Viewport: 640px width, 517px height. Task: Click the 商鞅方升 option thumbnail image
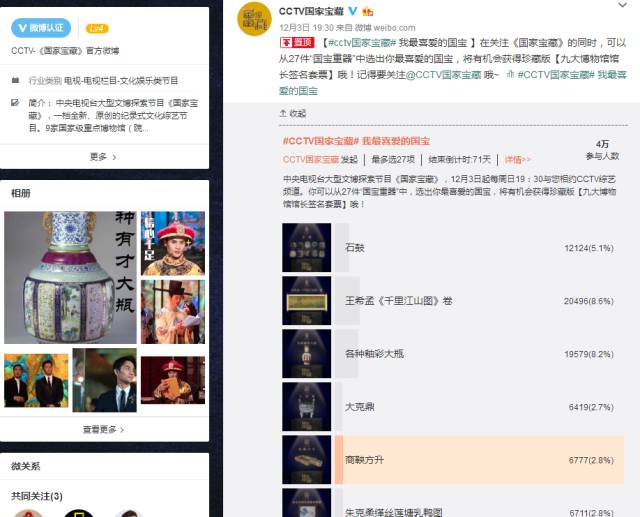307,460
